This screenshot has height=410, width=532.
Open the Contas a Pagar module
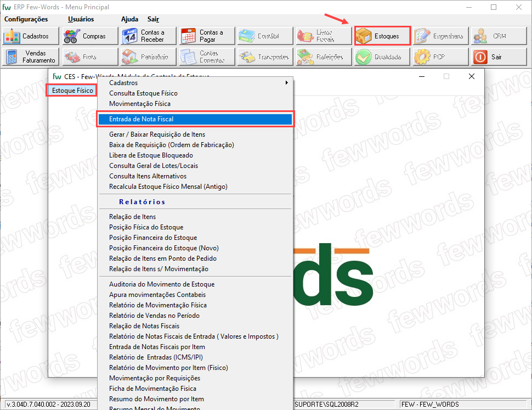(207, 36)
